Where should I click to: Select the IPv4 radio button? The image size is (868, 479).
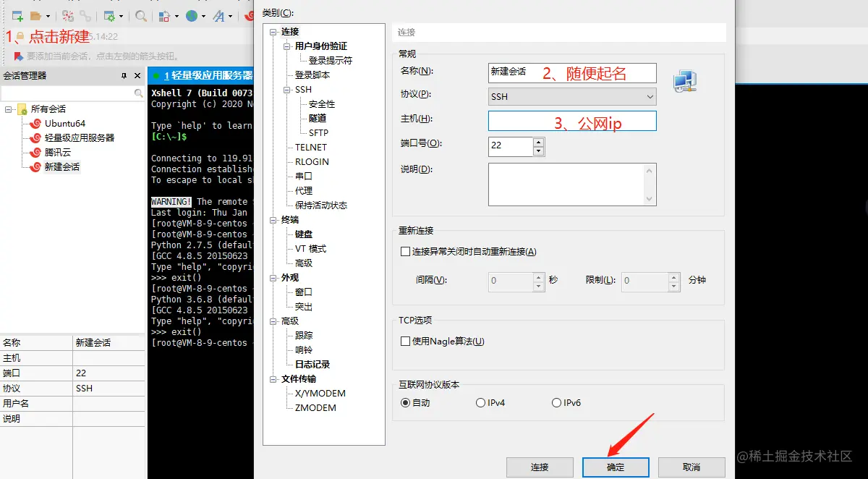click(x=480, y=403)
